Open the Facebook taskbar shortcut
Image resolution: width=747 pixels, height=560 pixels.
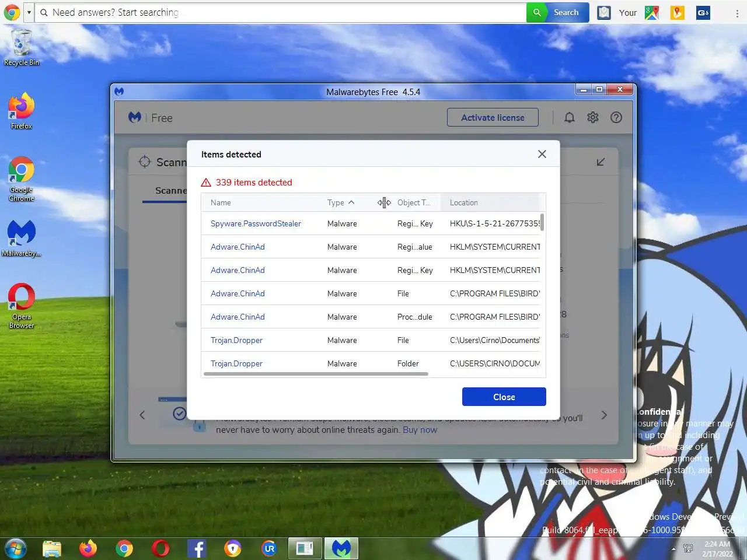pos(197,548)
